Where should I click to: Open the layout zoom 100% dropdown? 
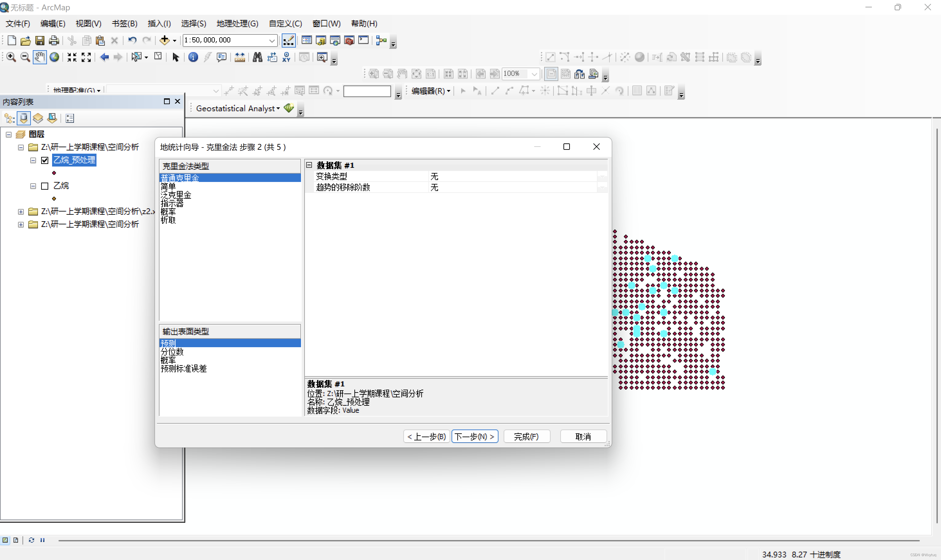click(534, 74)
